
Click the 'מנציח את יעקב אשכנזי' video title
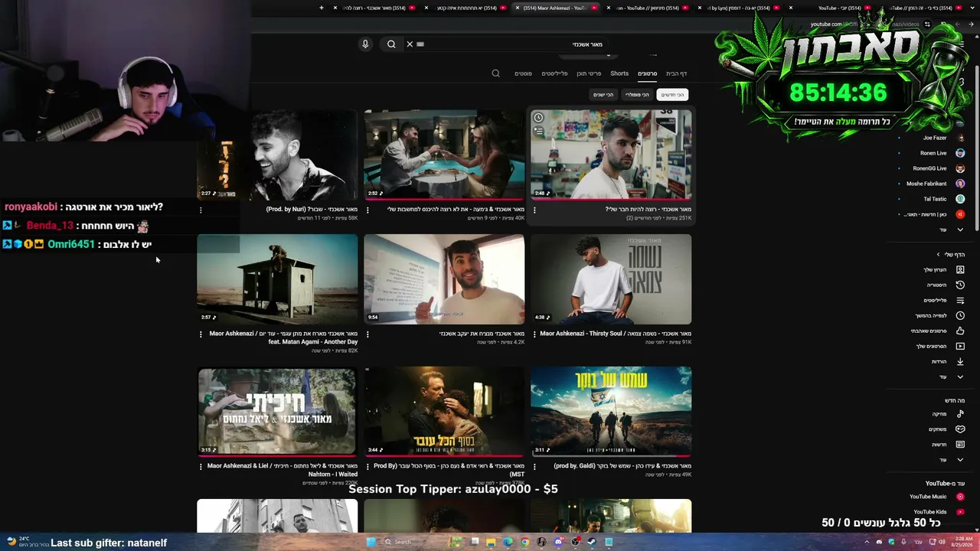point(482,334)
